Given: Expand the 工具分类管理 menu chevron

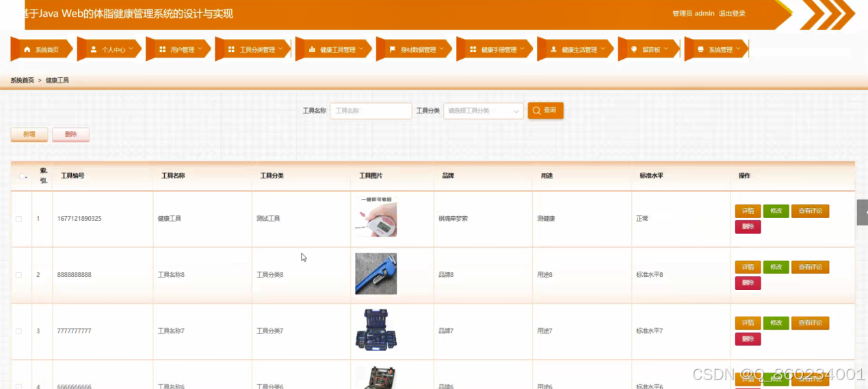Looking at the screenshot, I should point(280,49).
